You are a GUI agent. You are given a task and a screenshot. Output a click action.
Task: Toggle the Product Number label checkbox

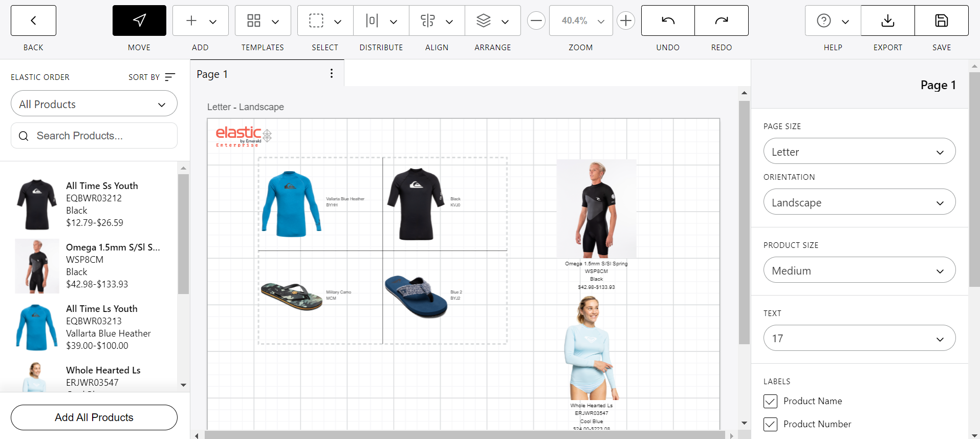(x=770, y=424)
